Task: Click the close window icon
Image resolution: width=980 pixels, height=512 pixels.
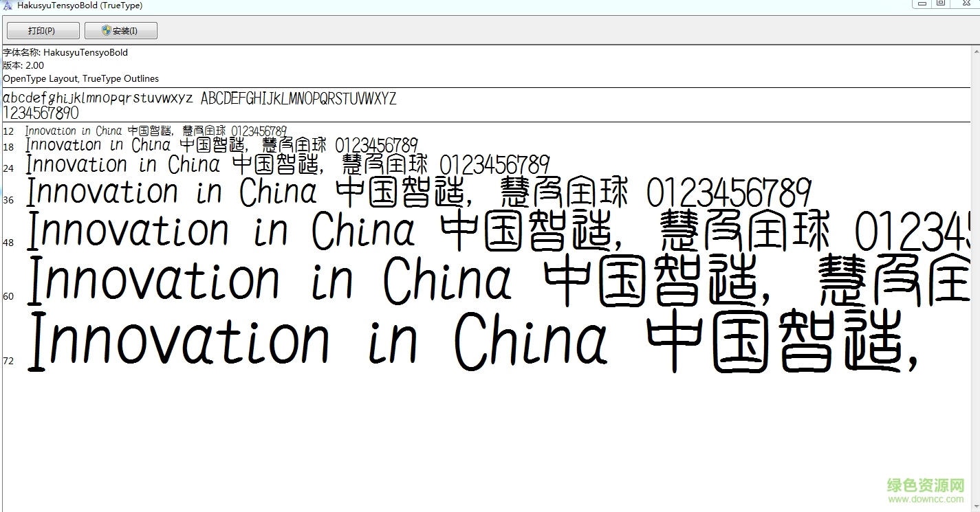Action: pyautogui.click(x=966, y=3)
